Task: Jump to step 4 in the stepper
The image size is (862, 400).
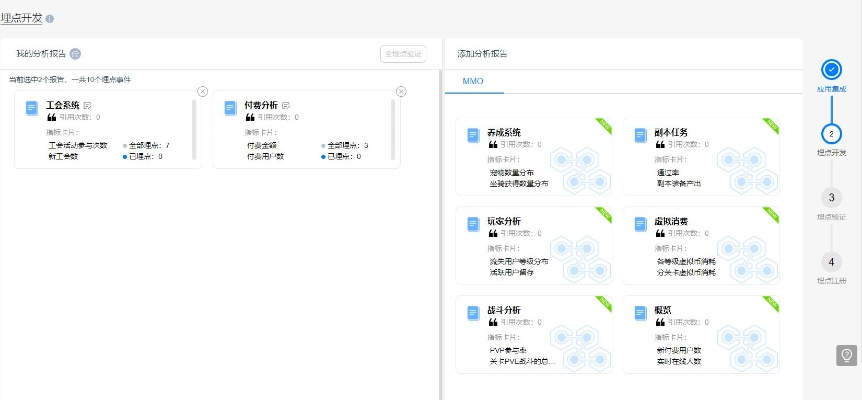Action: [831, 261]
